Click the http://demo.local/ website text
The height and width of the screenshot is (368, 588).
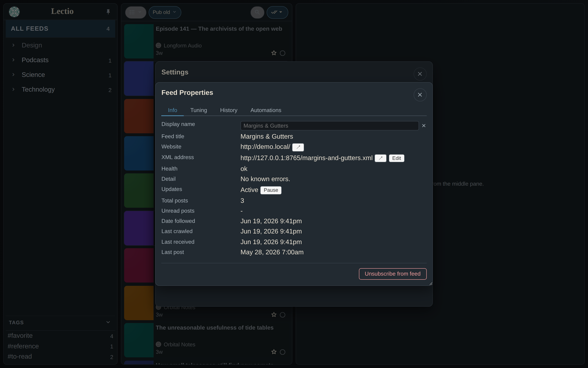[x=265, y=147]
